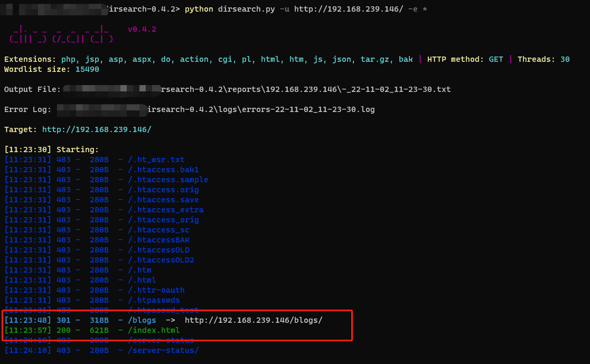Image resolution: width=590 pixels, height=364 pixels.
Task: Click the /.htaccess.sample entry
Action: pos(168,180)
